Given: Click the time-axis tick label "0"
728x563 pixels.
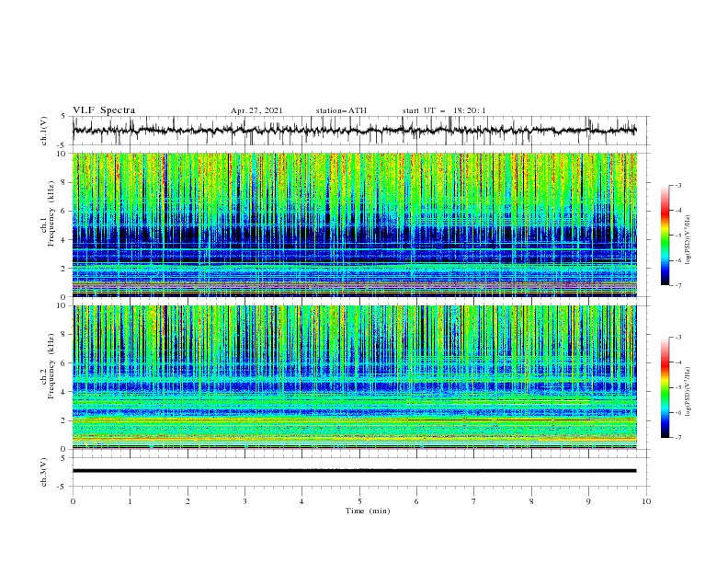Looking at the screenshot, I should (73, 501).
